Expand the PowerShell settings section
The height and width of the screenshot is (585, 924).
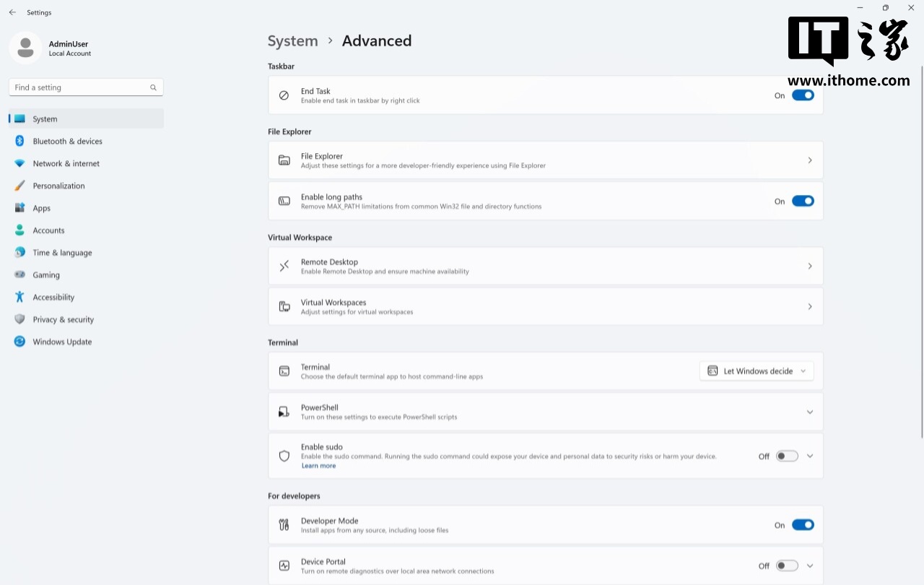tap(810, 412)
